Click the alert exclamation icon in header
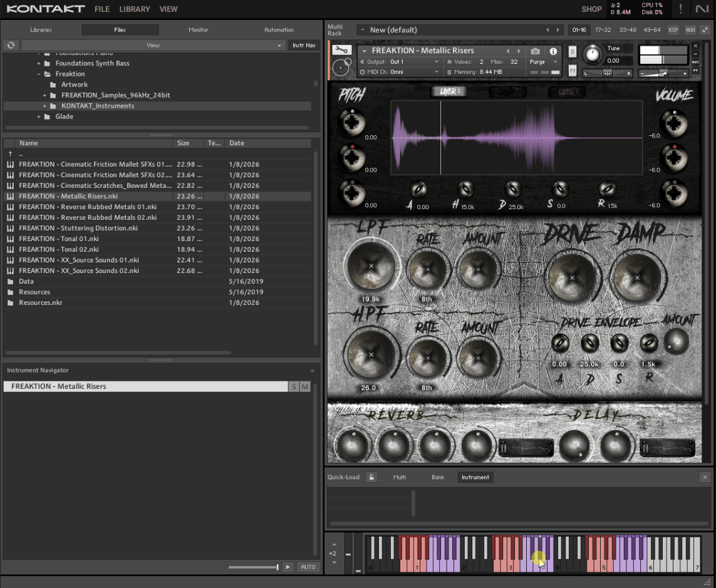Screen dimensions: 716x588 (x=681, y=9)
